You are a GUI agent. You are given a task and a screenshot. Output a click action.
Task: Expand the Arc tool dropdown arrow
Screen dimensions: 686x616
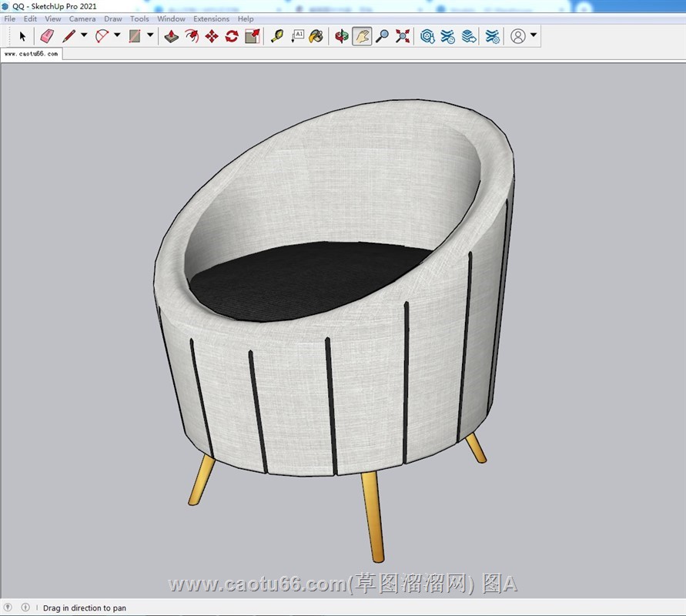tap(117, 35)
